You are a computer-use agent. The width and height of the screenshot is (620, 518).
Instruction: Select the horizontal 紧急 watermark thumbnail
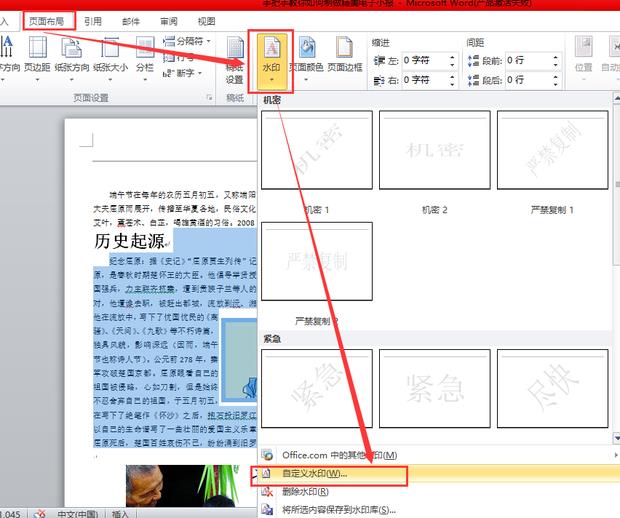[x=435, y=388]
